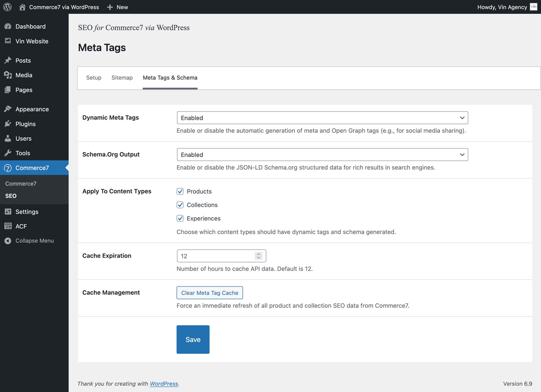Click the ACF sidebar icon
This screenshot has width=541, height=392.
point(8,226)
